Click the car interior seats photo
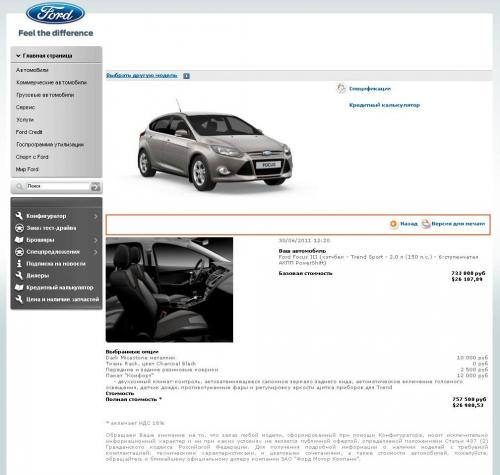 (169, 290)
